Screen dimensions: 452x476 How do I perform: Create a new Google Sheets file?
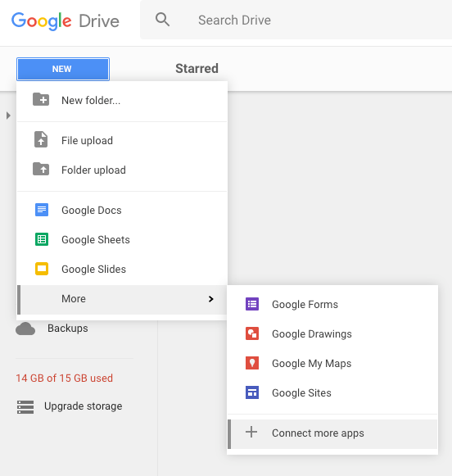coord(122,239)
